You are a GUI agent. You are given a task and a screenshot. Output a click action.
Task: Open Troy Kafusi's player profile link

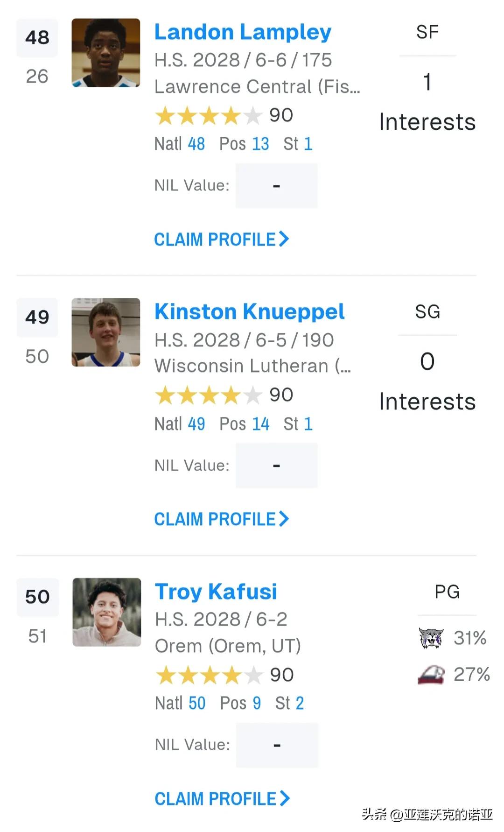coord(216,592)
